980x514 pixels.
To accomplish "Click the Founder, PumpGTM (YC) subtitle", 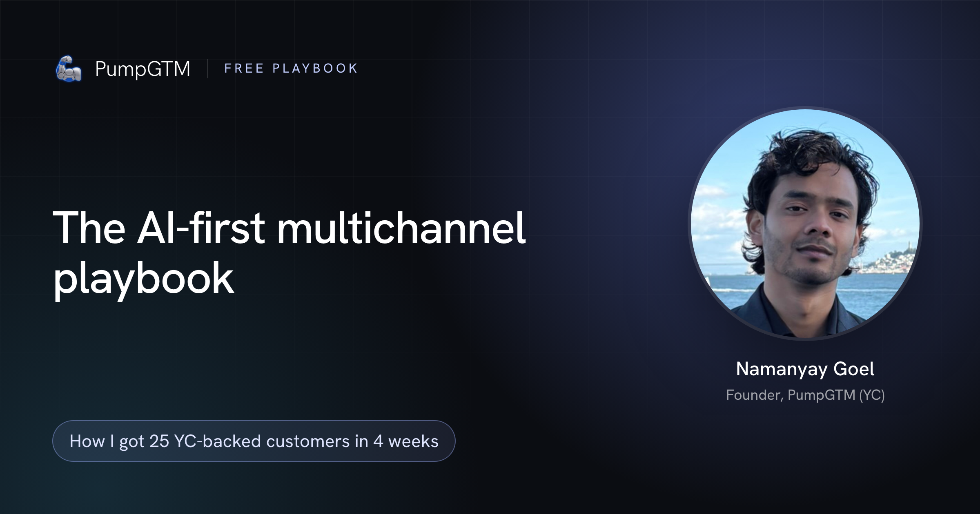I will (x=805, y=395).
